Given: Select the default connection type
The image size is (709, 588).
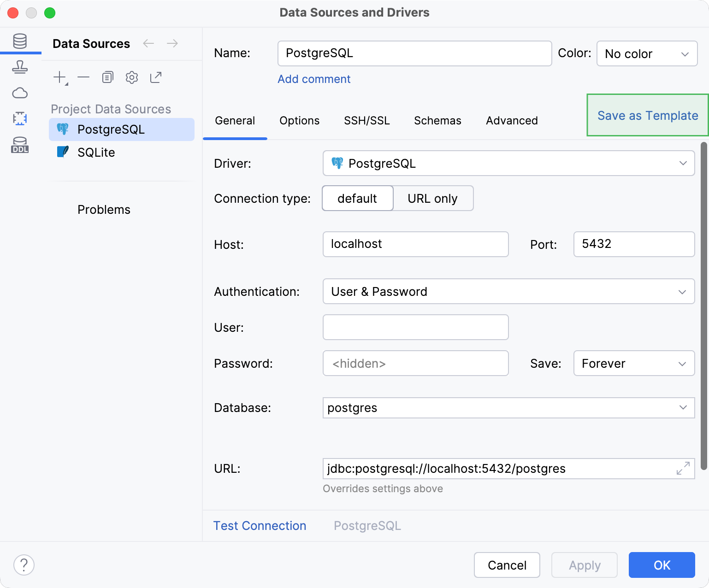Looking at the screenshot, I should point(357,198).
